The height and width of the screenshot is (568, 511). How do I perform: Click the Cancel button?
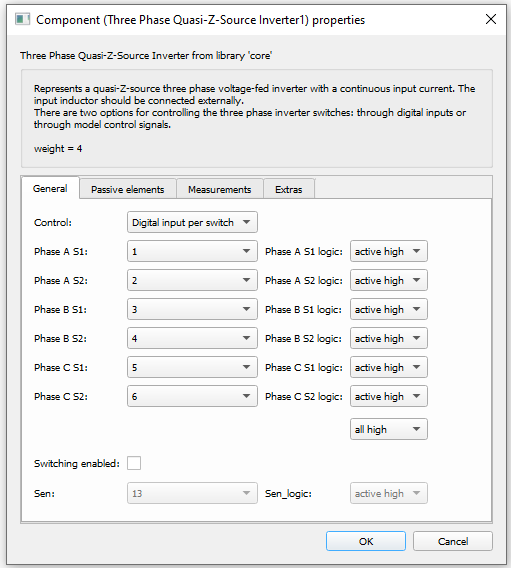coord(453,541)
